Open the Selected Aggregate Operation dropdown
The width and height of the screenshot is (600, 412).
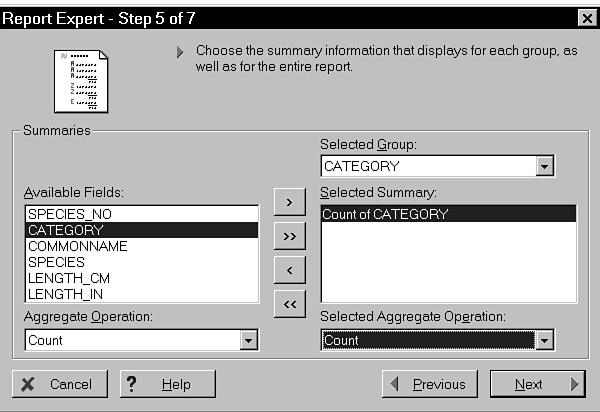click(x=545, y=340)
